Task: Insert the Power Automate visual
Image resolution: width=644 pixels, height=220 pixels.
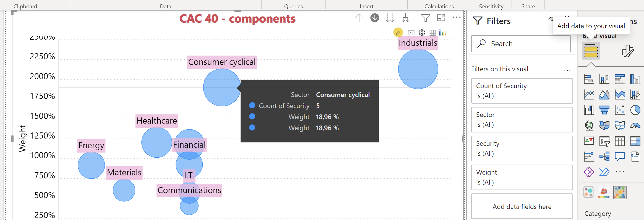Action: click(x=604, y=172)
